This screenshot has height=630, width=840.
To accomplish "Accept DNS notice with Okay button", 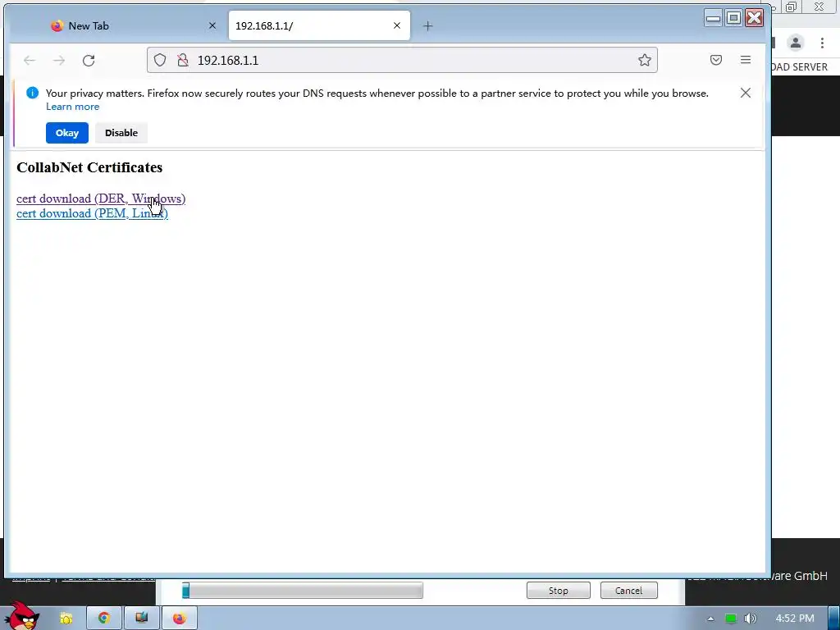I will point(67,133).
